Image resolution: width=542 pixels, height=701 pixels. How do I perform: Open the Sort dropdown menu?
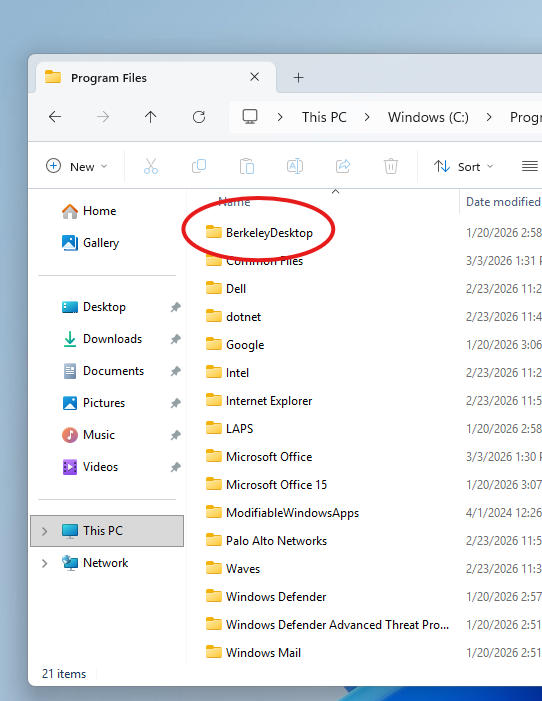coord(464,166)
